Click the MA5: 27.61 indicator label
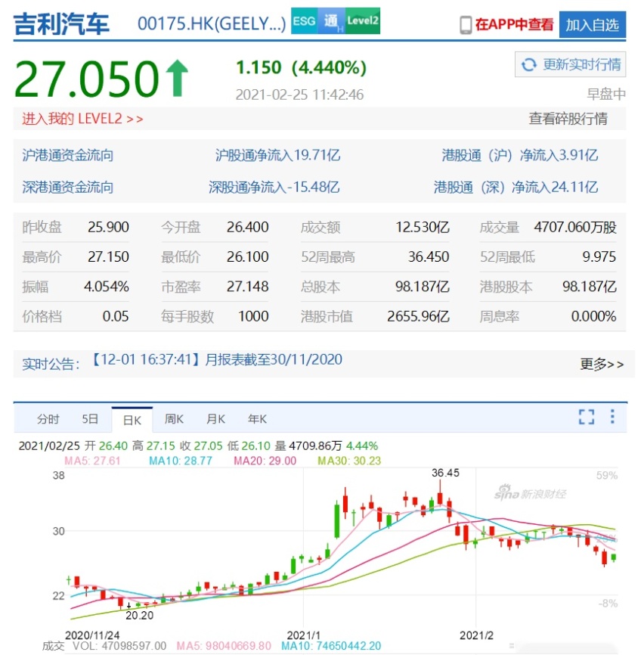Viewport: 644px width, 655px height. (x=92, y=461)
